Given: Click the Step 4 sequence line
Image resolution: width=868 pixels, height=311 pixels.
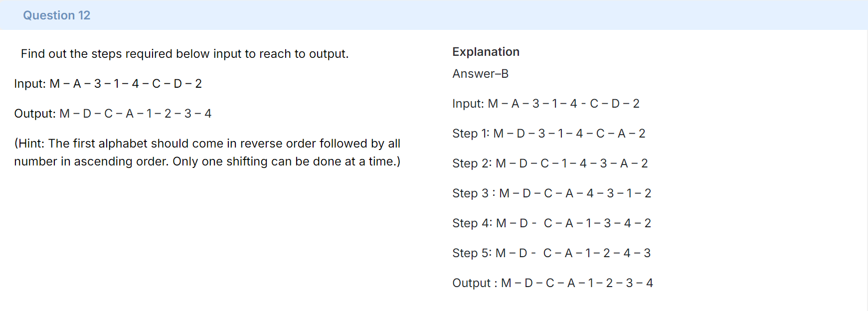Looking at the screenshot, I should (x=552, y=223).
